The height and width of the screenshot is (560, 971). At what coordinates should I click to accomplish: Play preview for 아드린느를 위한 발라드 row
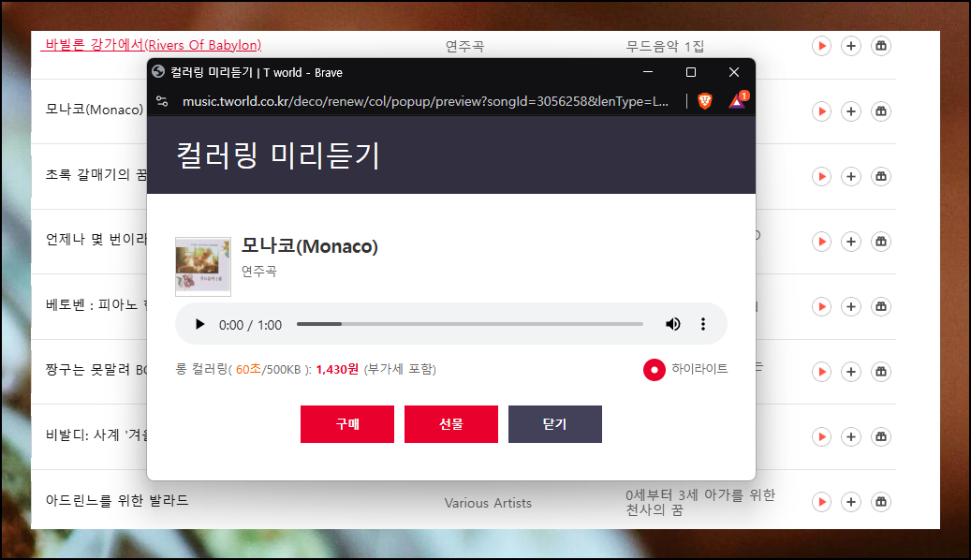[821, 502]
